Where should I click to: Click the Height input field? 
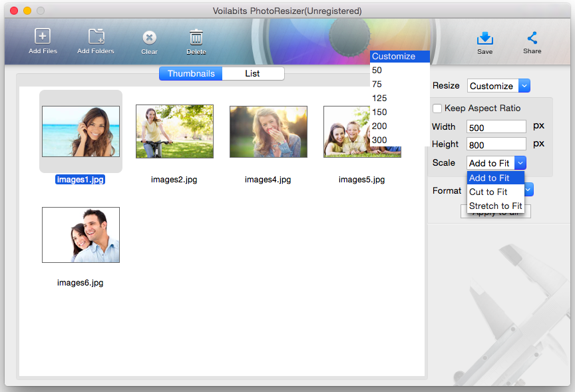click(496, 144)
